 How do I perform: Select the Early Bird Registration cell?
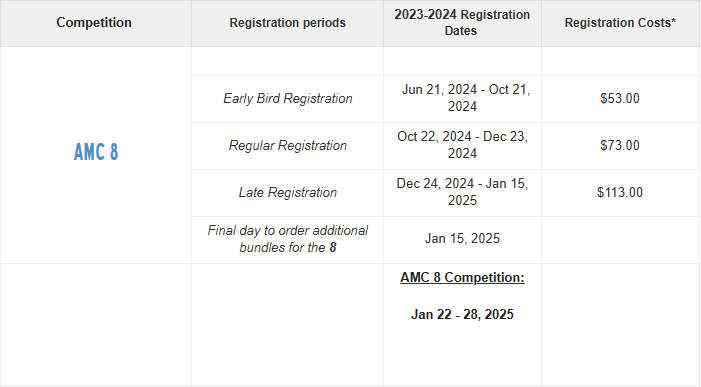point(287,98)
